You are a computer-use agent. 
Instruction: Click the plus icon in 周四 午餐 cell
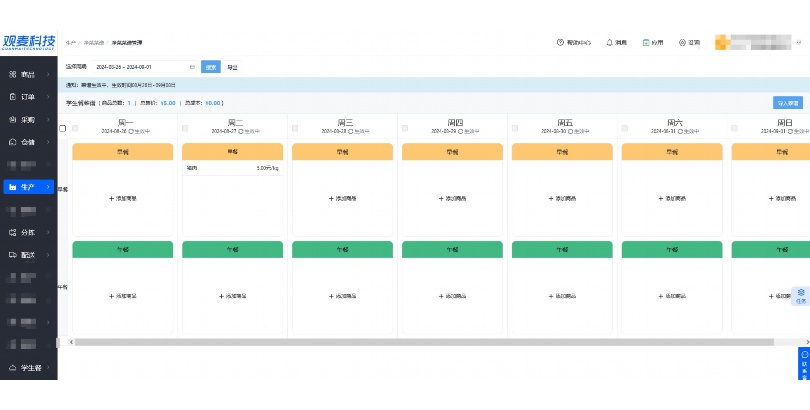(441, 296)
